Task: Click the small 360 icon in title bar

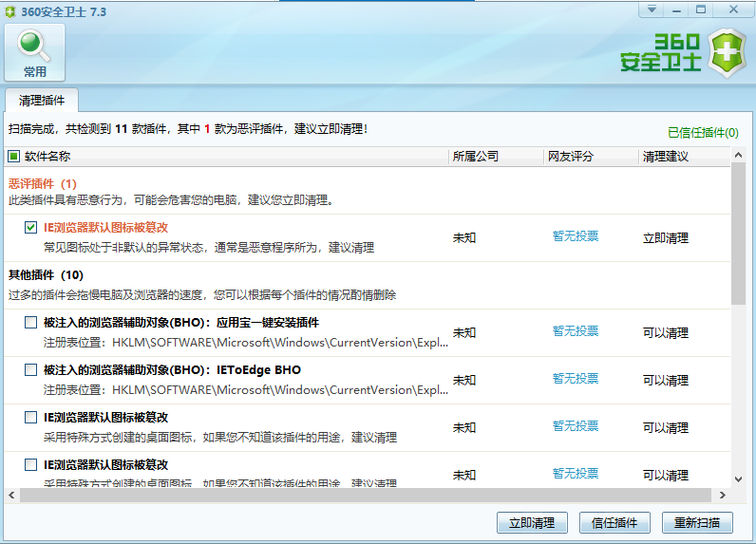Action: coord(10,9)
